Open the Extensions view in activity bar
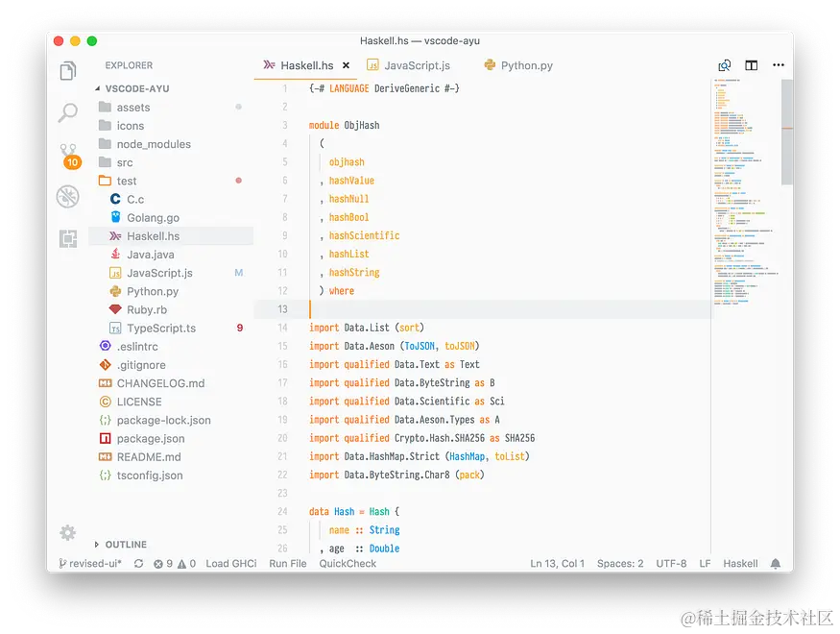The height and width of the screenshot is (634, 840). click(x=68, y=238)
